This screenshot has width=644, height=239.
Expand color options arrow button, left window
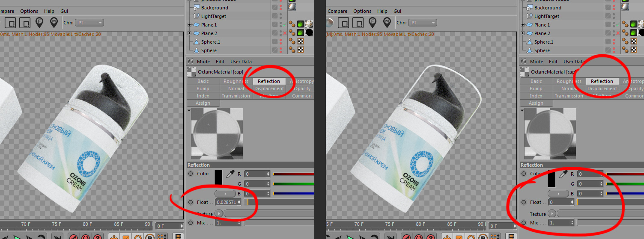(225, 194)
